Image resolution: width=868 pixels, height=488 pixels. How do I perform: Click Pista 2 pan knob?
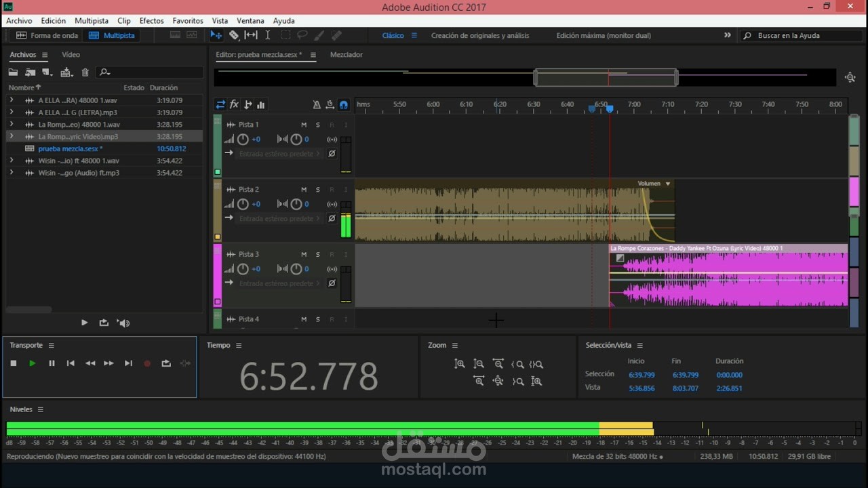coord(296,204)
